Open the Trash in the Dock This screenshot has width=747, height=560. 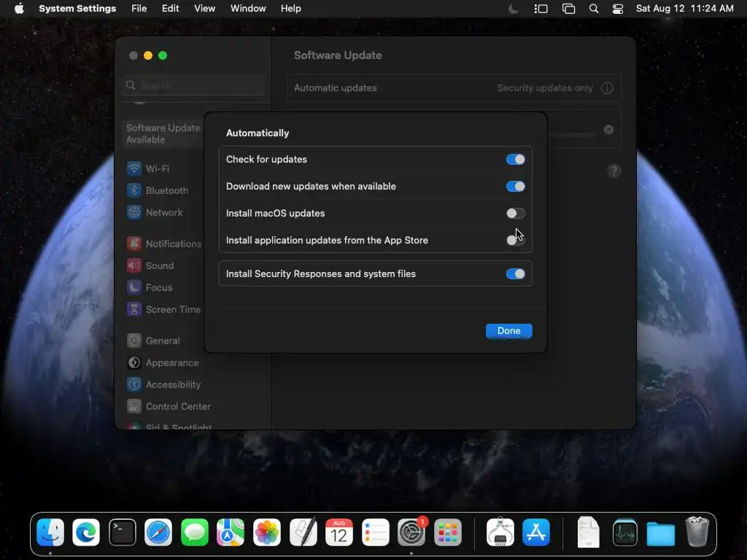pyautogui.click(x=697, y=532)
